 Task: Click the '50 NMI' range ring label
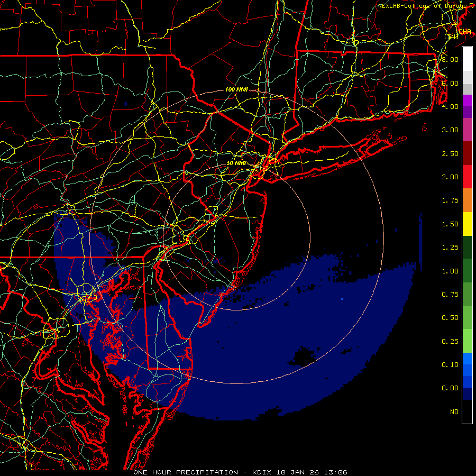(x=236, y=163)
